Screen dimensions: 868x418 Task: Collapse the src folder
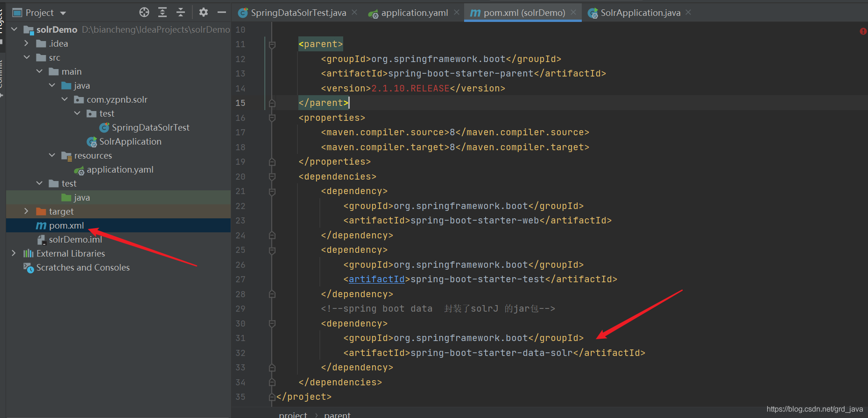click(27, 57)
